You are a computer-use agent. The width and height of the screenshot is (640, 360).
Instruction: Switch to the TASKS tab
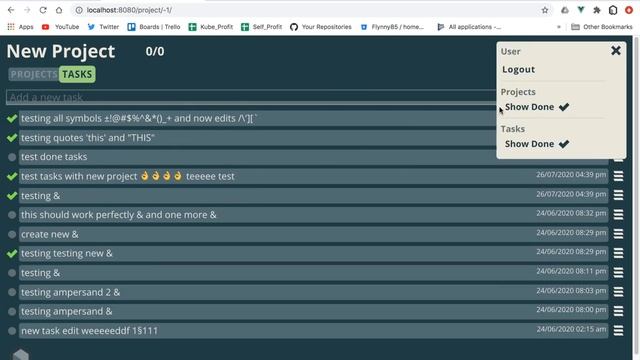click(x=77, y=74)
